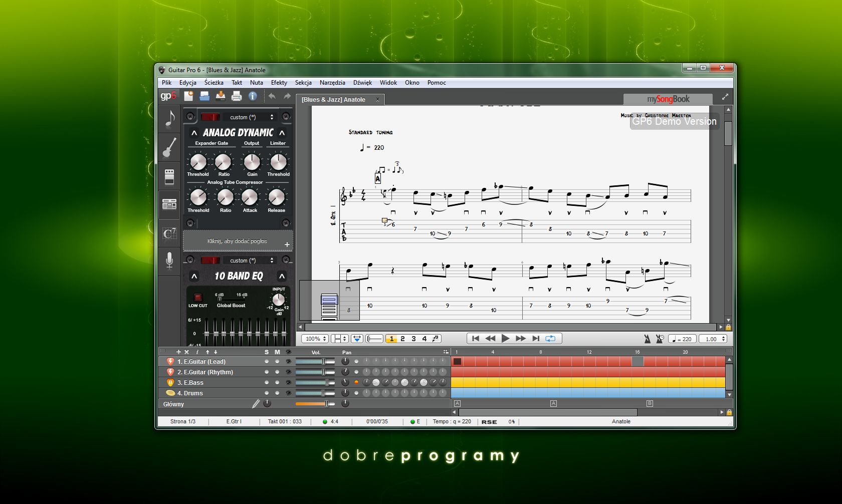Open the Plik menu
842x504 pixels.
pos(167,83)
